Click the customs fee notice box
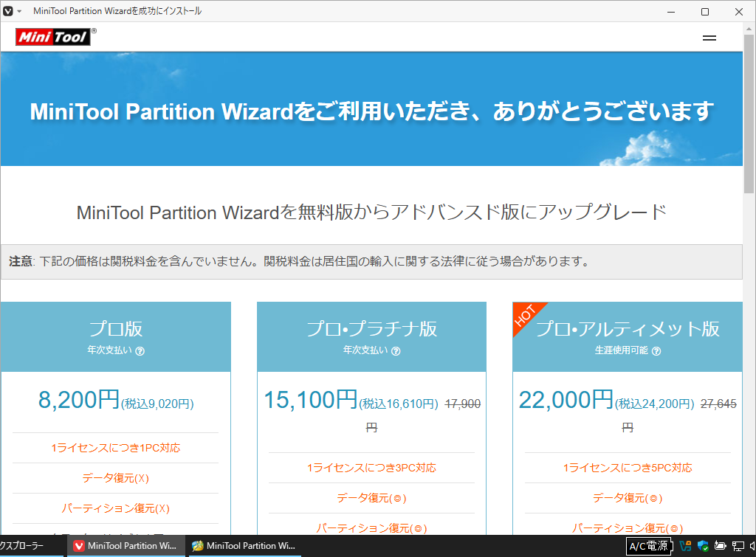This screenshot has width=756, height=557. click(x=371, y=262)
